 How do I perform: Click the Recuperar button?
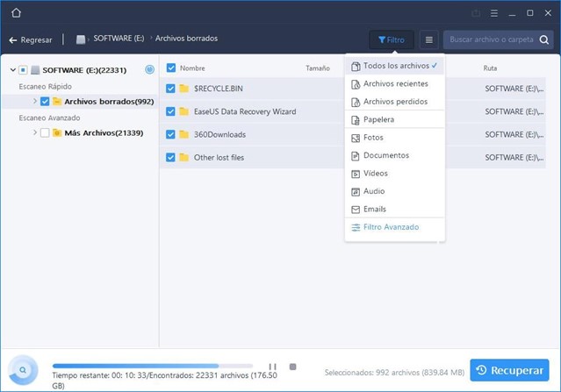pyautogui.click(x=509, y=370)
